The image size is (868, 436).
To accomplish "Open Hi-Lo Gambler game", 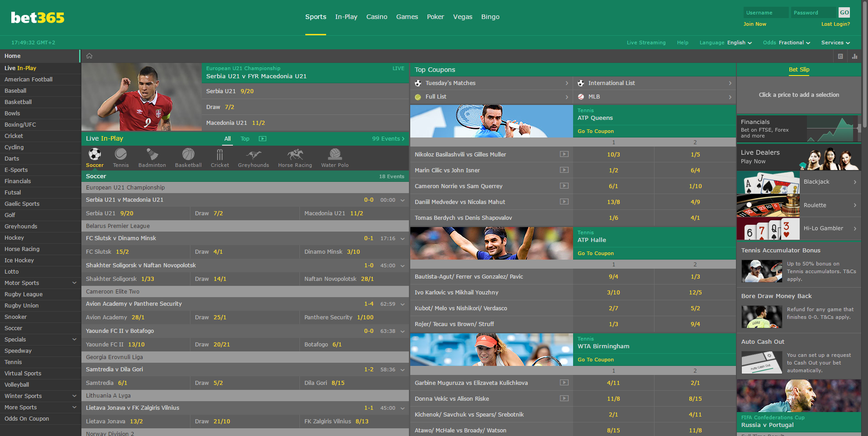I will [798, 228].
